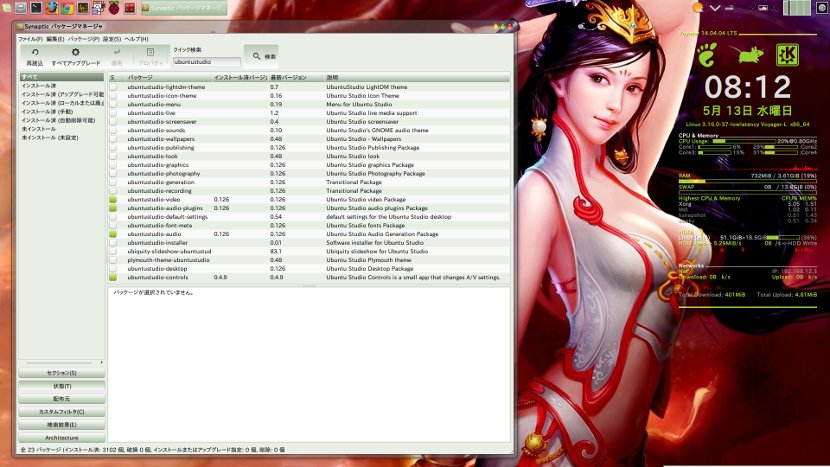The height and width of the screenshot is (467, 830).
Task: Sort by the インストール済バージョン column header
Action: pos(240,78)
